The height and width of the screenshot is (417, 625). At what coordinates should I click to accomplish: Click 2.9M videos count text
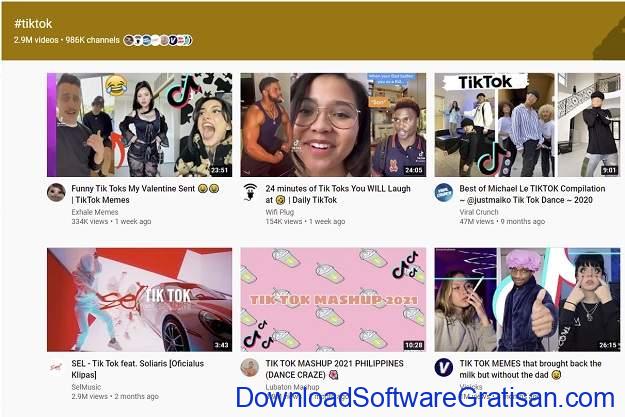coord(36,40)
